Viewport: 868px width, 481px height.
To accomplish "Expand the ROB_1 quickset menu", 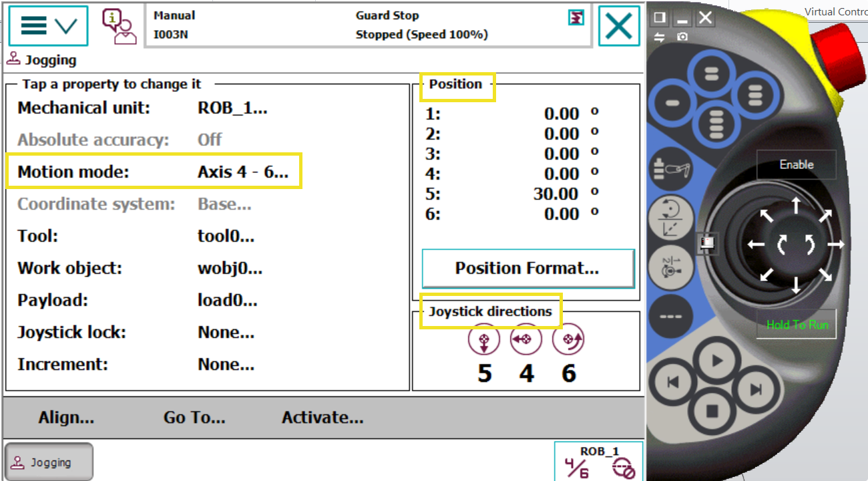I will click(598, 462).
